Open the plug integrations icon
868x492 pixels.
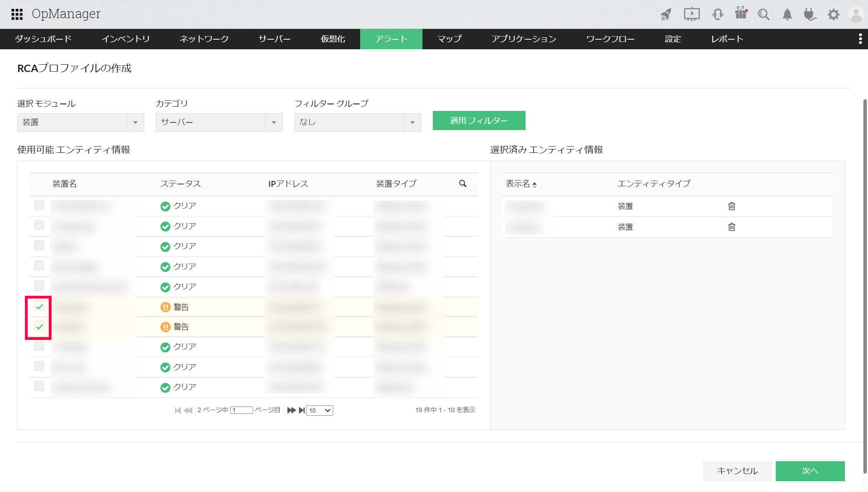810,15
